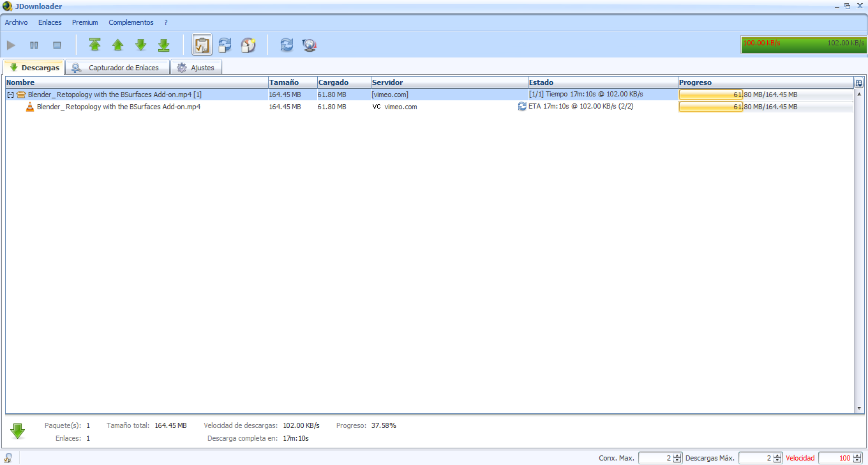This screenshot has width=868, height=465.
Task: Click the package icon of the Blender row
Action: point(21,95)
